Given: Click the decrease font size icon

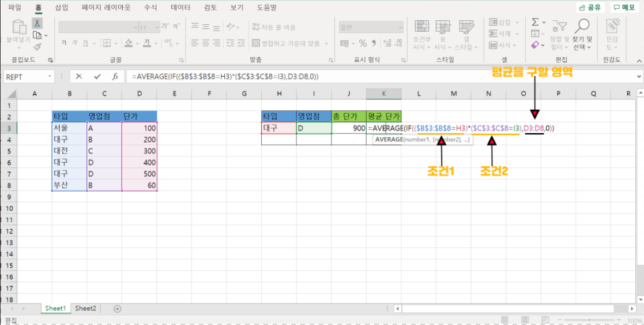Looking at the screenshot, I should (176, 27).
